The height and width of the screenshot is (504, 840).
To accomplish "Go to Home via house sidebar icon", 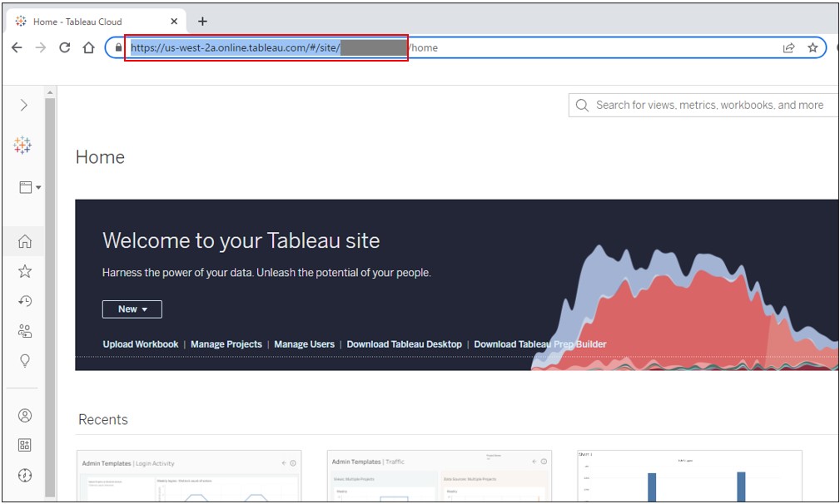I will pyautogui.click(x=25, y=241).
